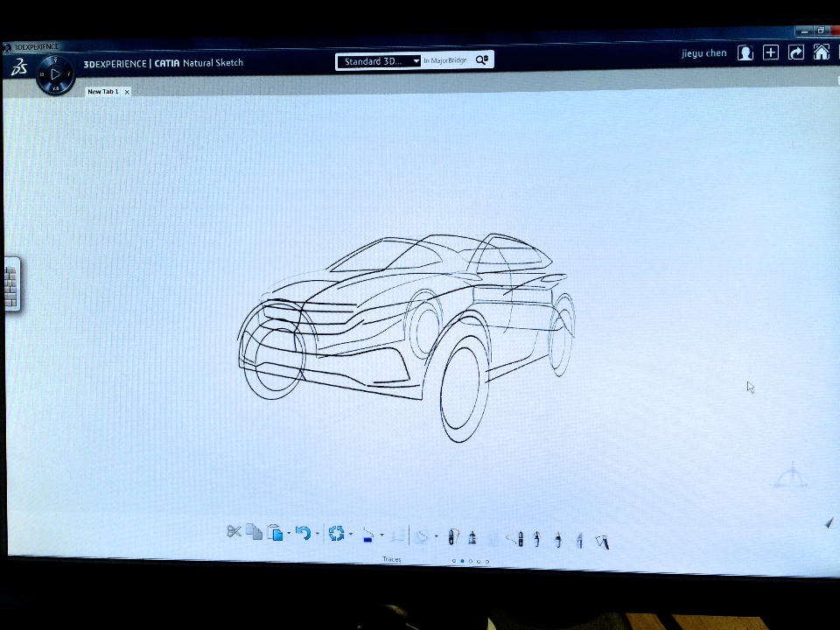Image resolution: width=840 pixels, height=630 pixels.
Task: Switch to fourth toolbar page dot
Action: [479, 562]
